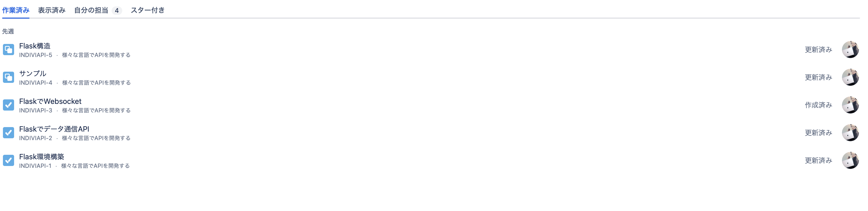Open the Flask構造 issue link
The width and height of the screenshot is (868, 211).
coord(35,46)
